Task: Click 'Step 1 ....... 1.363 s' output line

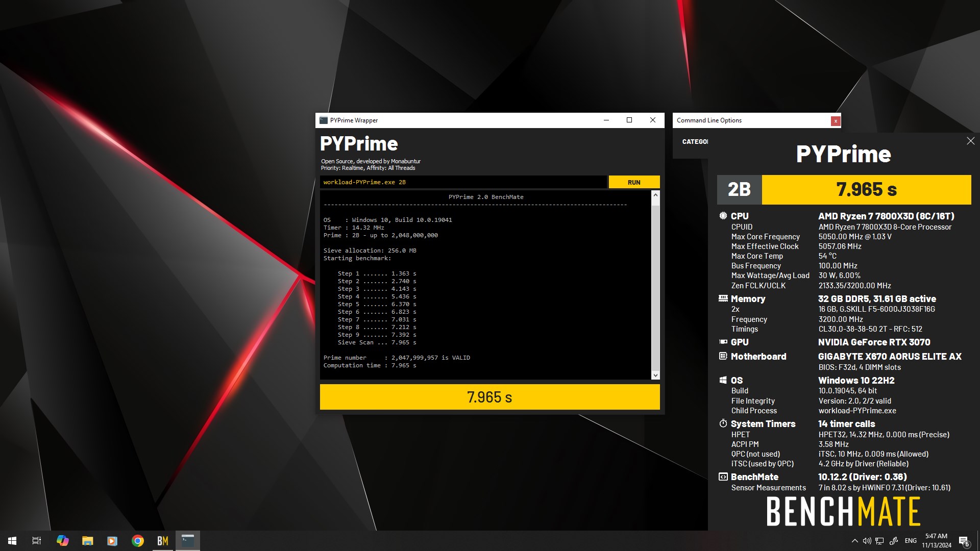Action: 377,273
